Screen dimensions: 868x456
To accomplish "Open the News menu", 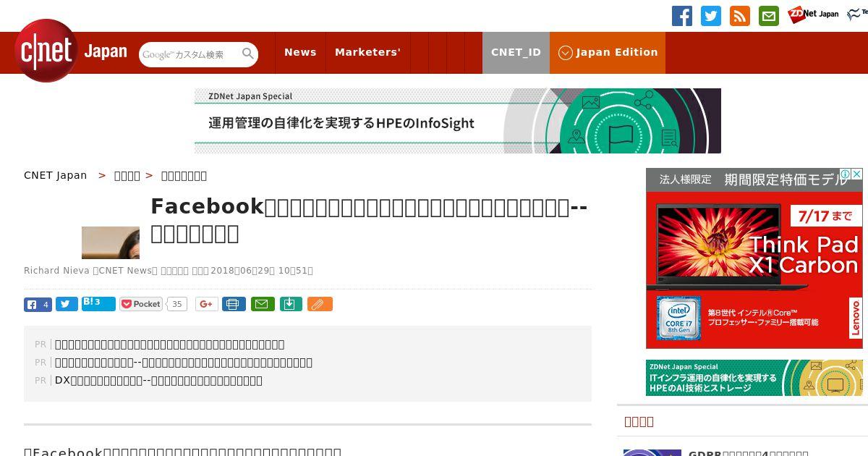I will [300, 52].
